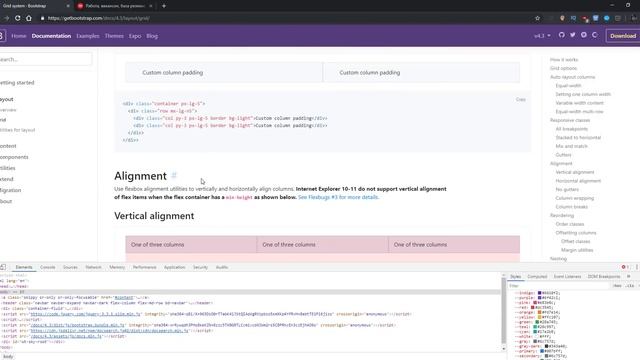Click the Elements panel vertical scrollbar
The image size is (640, 360).
click(503, 311)
